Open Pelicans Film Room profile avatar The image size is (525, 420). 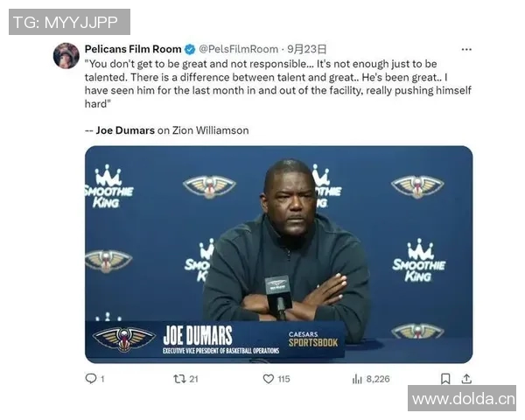point(66,56)
